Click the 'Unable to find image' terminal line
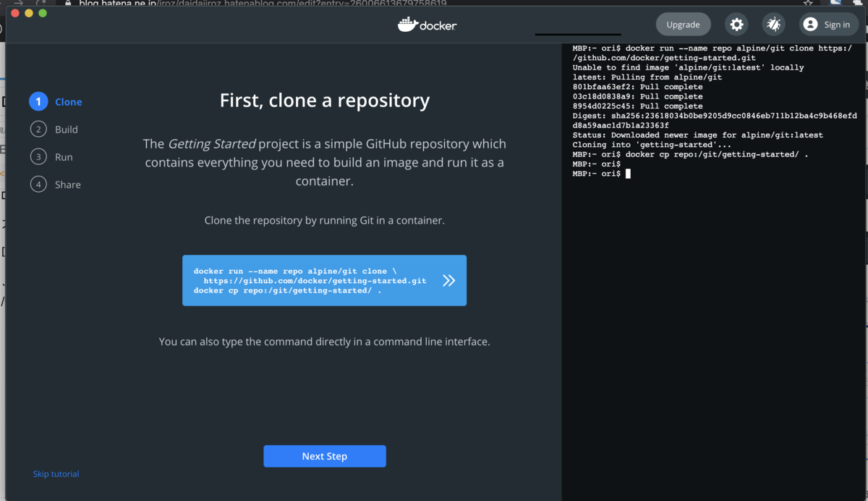 click(688, 67)
